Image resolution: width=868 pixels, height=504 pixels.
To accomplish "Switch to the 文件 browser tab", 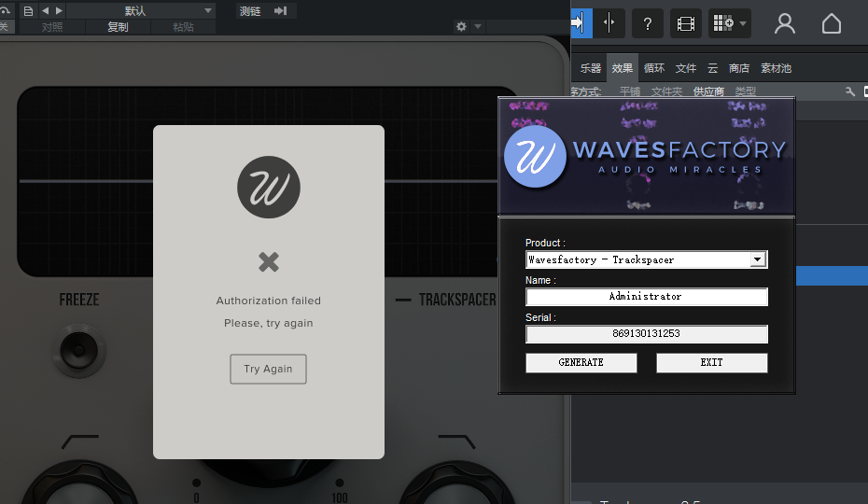I will point(686,68).
